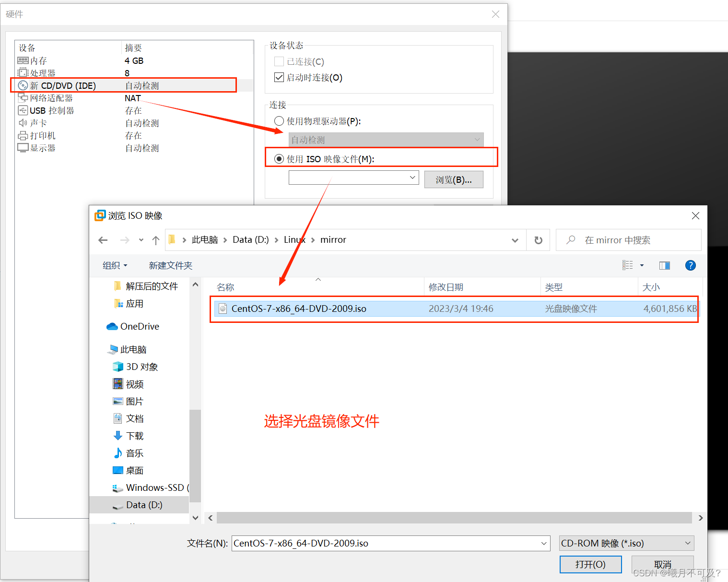Click the 取消 button
The height and width of the screenshot is (582, 728).
click(663, 564)
